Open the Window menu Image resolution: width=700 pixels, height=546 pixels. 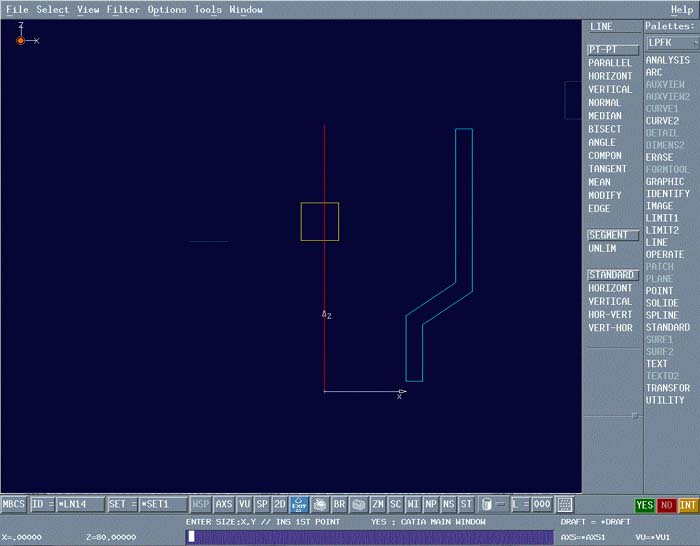[x=246, y=9]
